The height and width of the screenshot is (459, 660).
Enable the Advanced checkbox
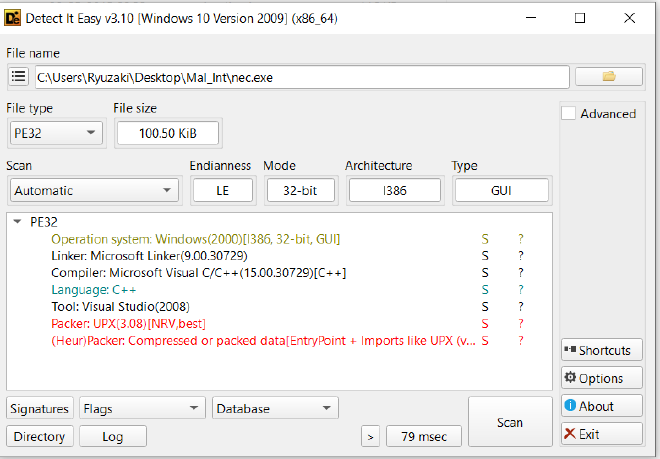[x=569, y=114]
